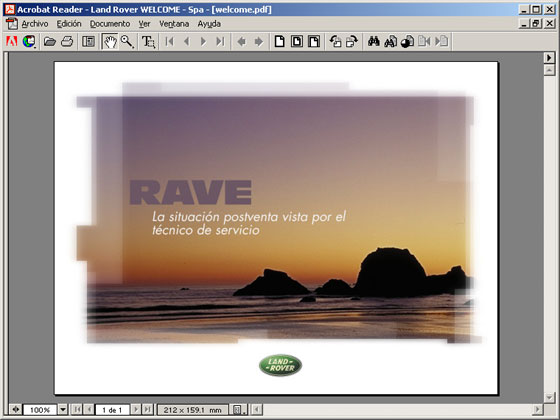Image resolution: width=560 pixels, height=420 pixels.
Task: Click the 100% zoom input field
Action: click(40, 410)
